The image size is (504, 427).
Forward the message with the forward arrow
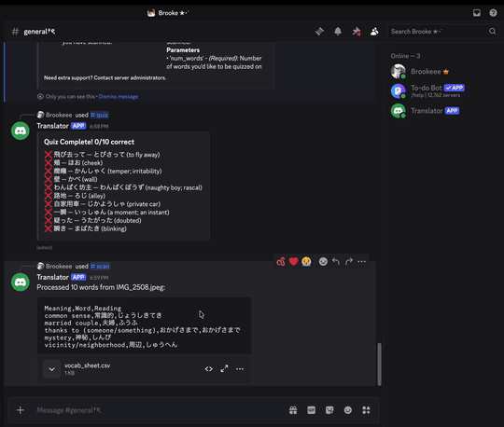point(349,262)
